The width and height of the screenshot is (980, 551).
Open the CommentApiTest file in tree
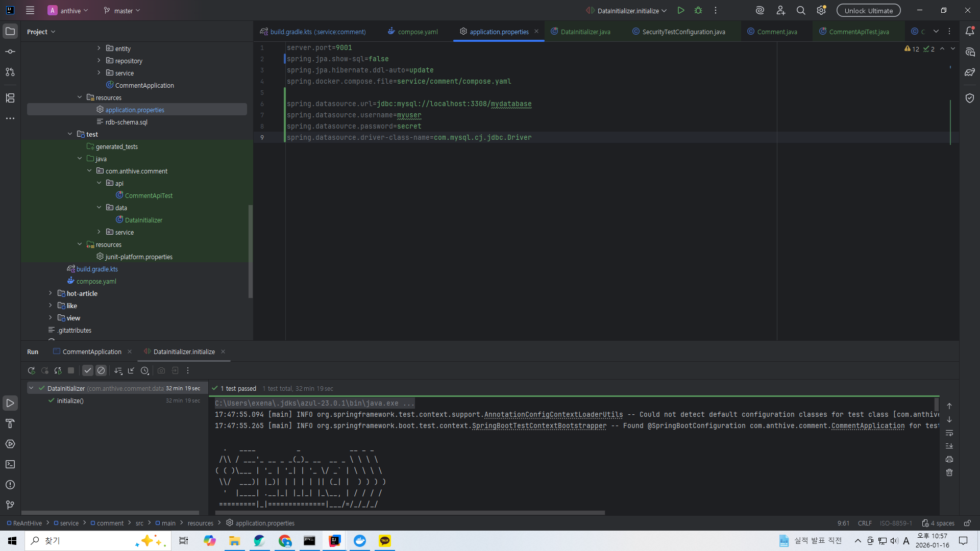[149, 195]
